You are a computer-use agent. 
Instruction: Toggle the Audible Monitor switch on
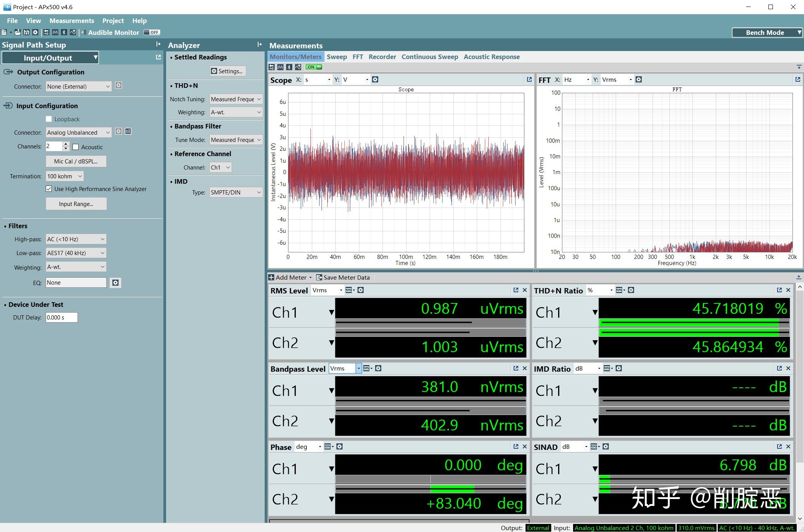(152, 33)
